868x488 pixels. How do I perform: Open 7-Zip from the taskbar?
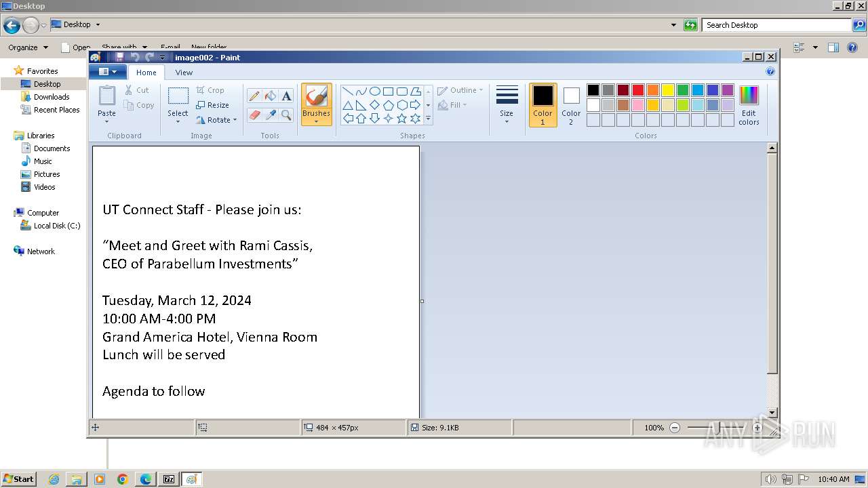(169, 479)
